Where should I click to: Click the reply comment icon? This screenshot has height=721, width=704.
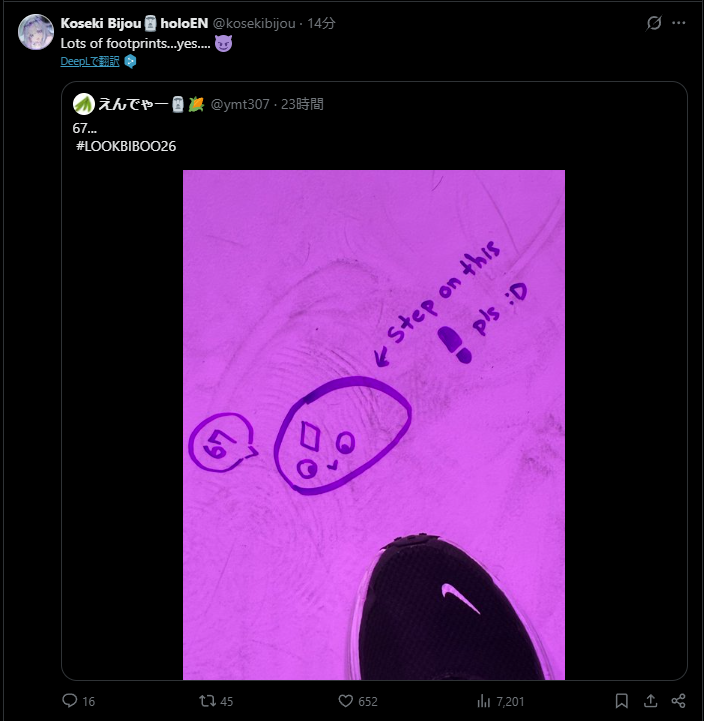click(70, 701)
